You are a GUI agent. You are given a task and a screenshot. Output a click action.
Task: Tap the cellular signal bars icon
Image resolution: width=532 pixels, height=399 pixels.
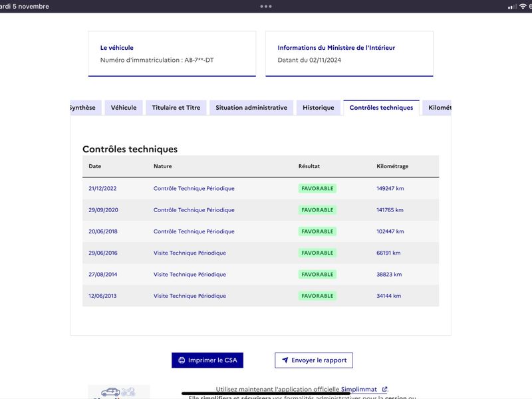point(512,7)
